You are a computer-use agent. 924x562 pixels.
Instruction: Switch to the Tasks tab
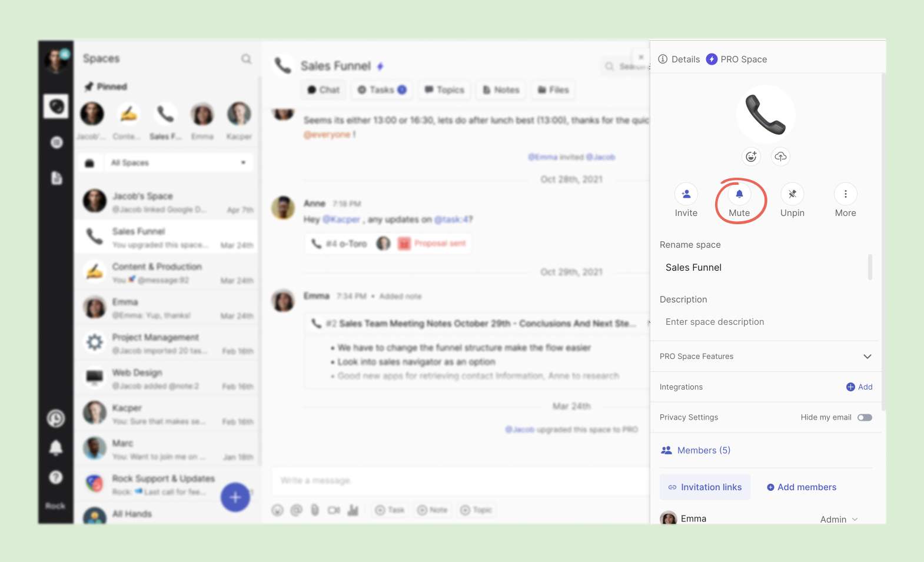point(381,90)
